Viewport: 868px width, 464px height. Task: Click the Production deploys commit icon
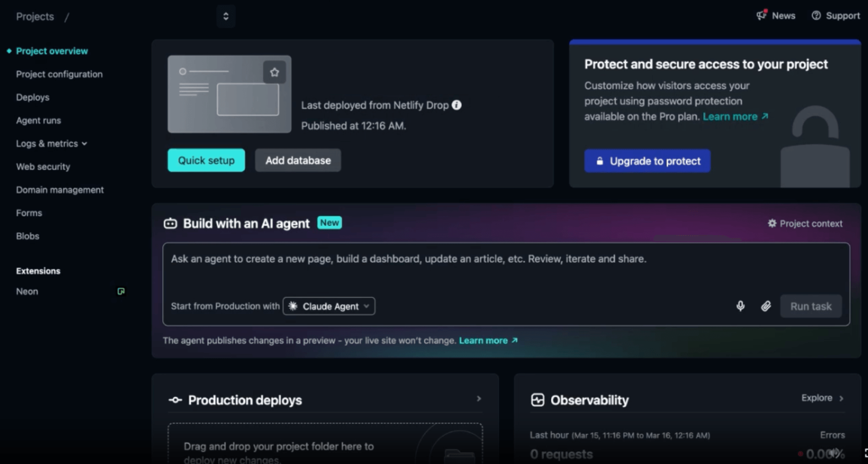coord(175,400)
